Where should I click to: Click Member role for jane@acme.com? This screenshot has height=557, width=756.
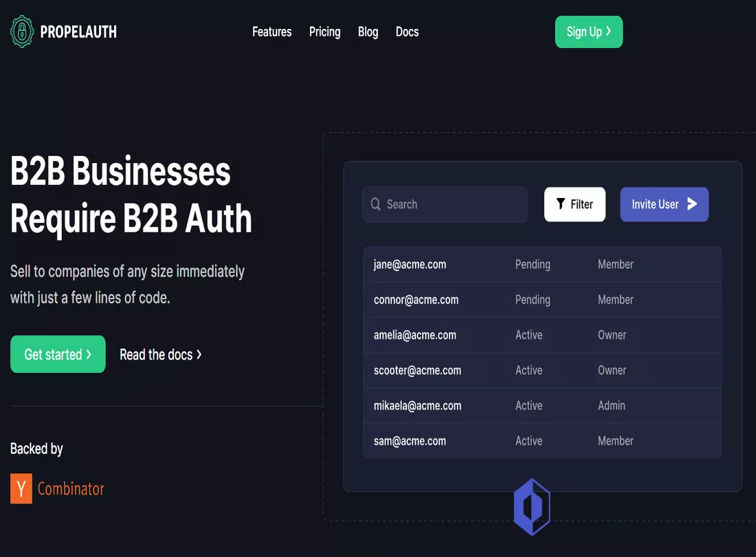(x=616, y=264)
